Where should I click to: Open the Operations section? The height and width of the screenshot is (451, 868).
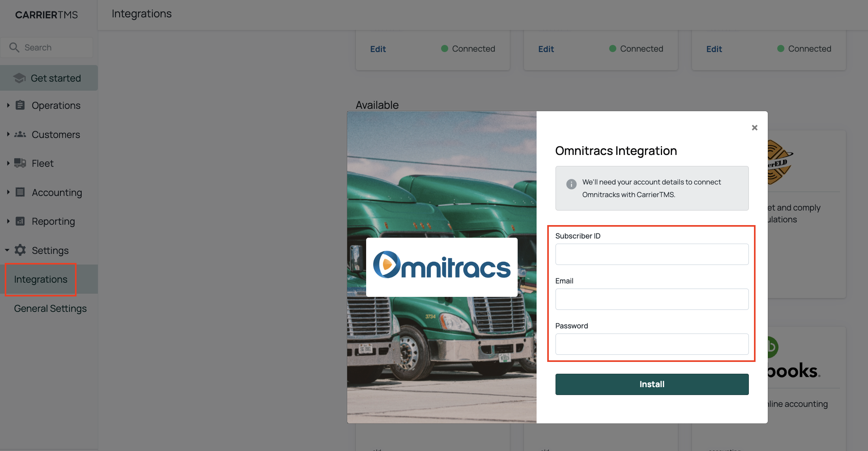point(56,105)
